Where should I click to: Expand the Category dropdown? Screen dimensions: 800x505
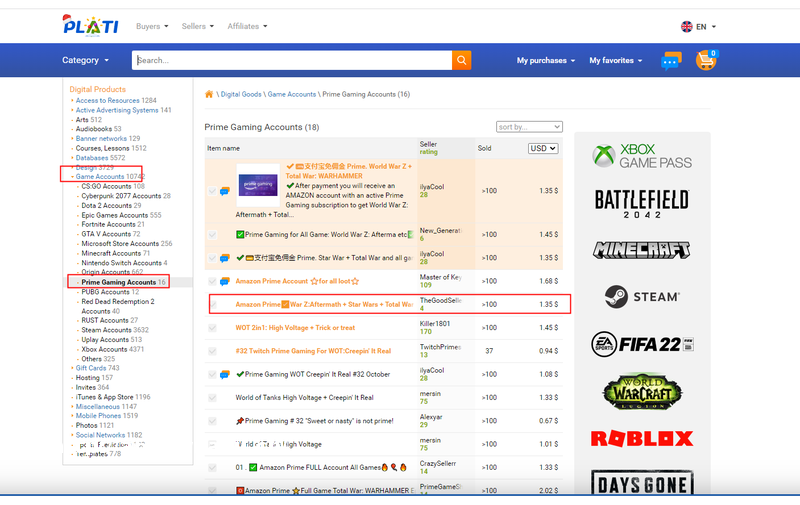pos(86,60)
